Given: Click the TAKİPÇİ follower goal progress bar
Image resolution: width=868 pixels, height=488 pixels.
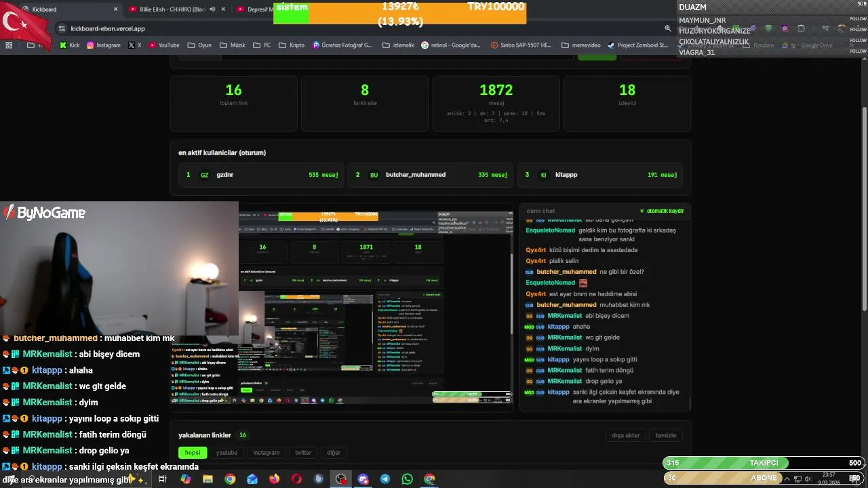Looking at the screenshot, I should [x=764, y=463].
